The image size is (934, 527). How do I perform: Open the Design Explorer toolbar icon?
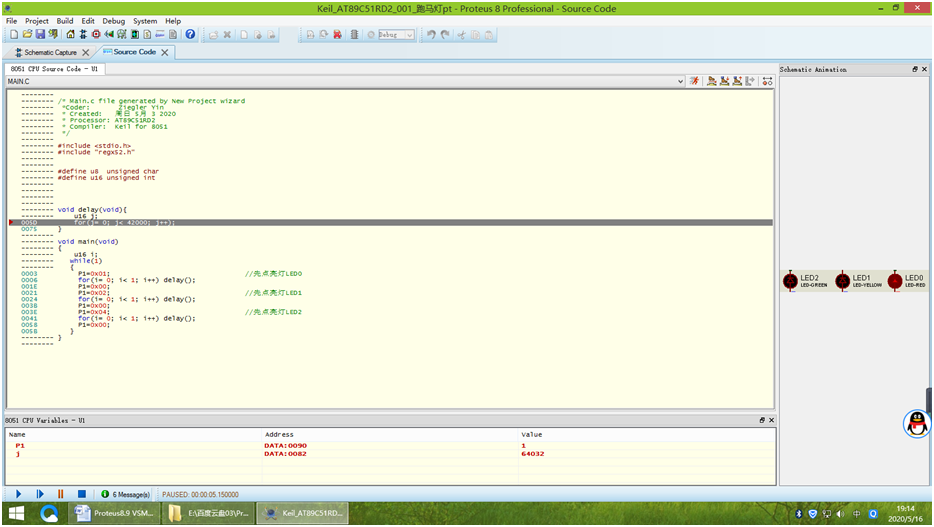click(x=135, y=35)
